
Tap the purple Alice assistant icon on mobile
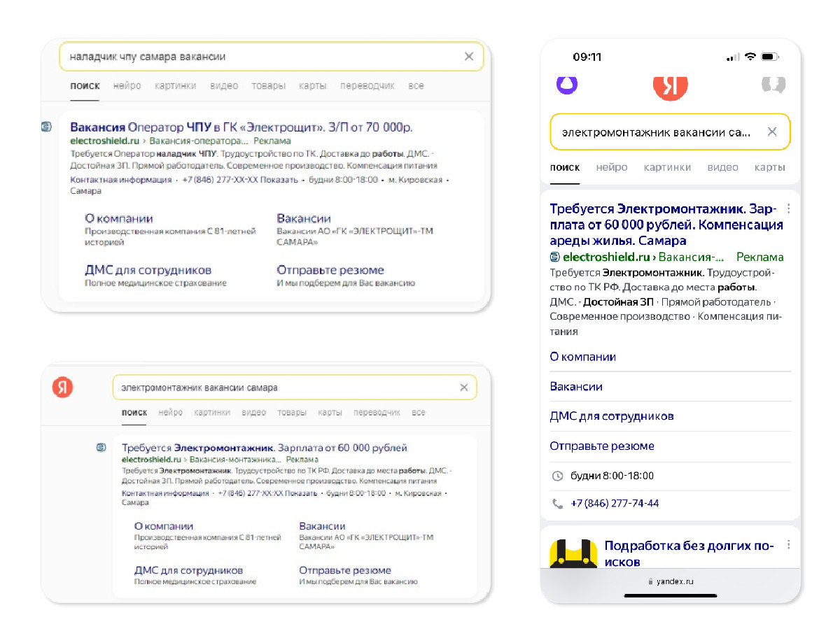567,85
